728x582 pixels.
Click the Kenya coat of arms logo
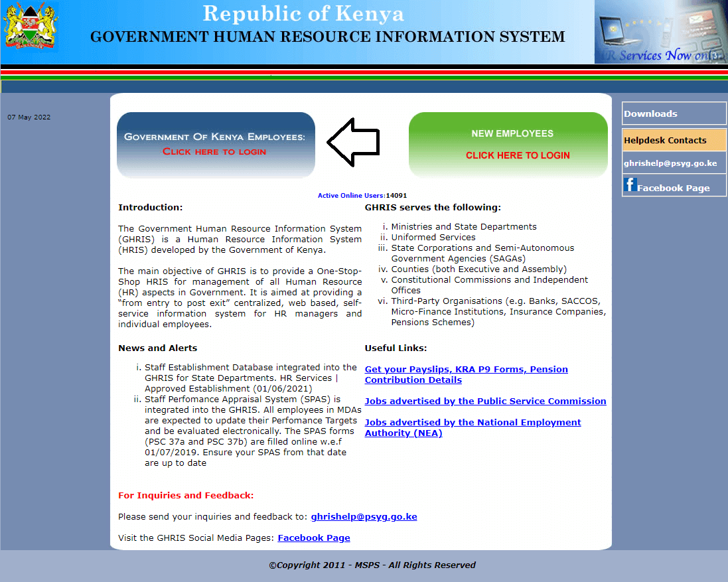(30, 27)
